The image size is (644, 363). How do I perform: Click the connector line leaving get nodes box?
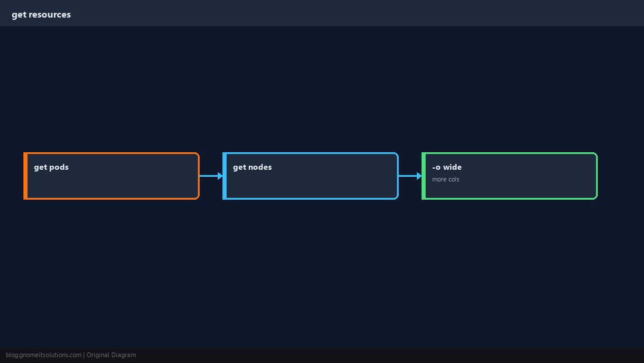point(408,176)
